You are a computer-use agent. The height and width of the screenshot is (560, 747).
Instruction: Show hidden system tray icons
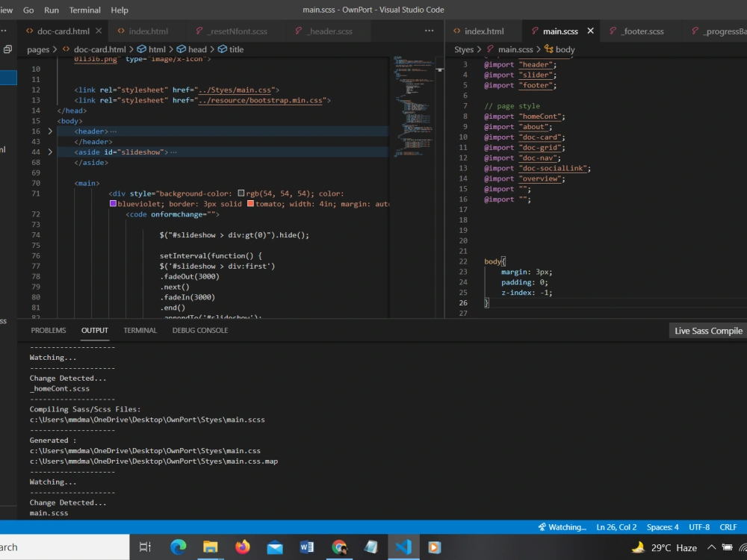click(x=711, y=547)
